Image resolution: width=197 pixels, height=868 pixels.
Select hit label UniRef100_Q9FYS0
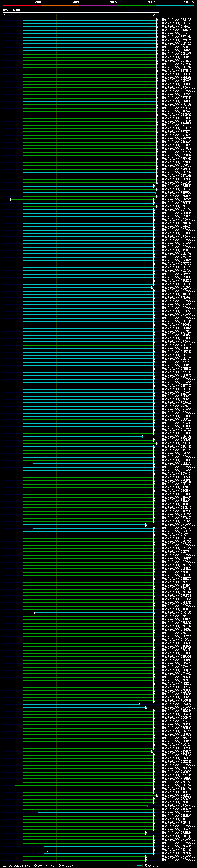[177, 23]
